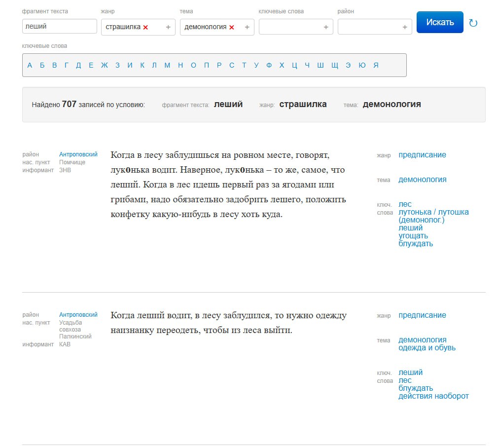Focus the фрагмент текста input field
The height and width of the screenshot is (448, 498).
[59, 26]
